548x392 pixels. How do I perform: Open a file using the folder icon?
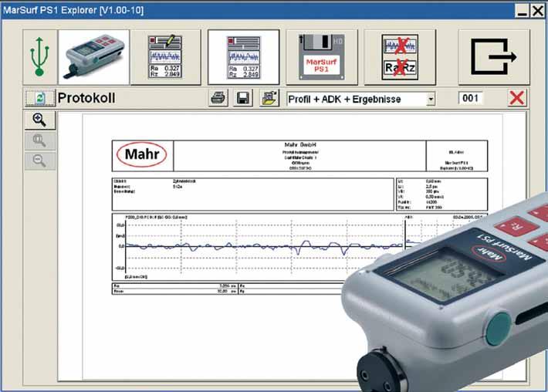point(269,98)
